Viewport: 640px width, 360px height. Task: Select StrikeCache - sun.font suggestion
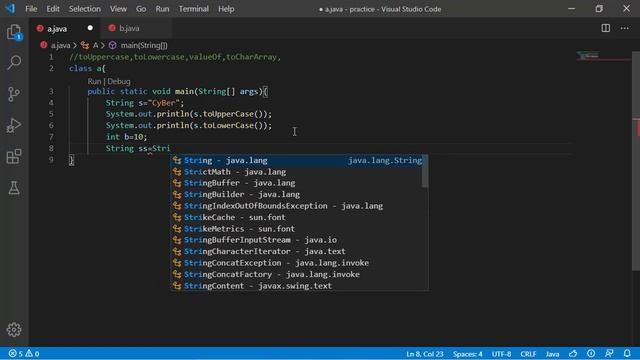[297, 217]
